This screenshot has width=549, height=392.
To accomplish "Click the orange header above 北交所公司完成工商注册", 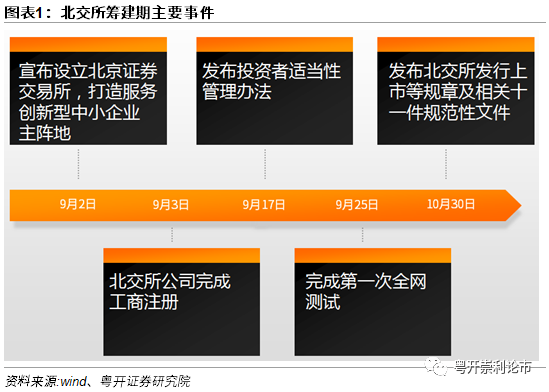I will click(x=182, y=256).
